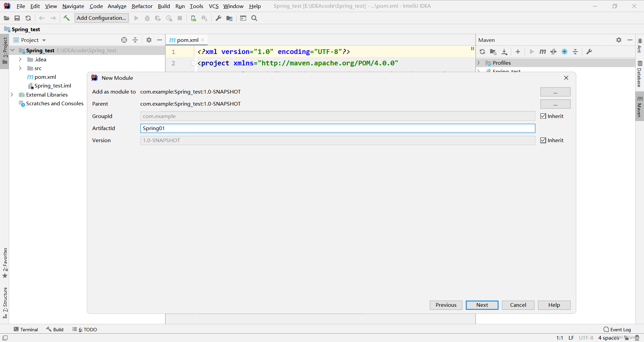This screenshot has width=644, height=342.
Task: Click the Previous button
Action: pos(446,305)
